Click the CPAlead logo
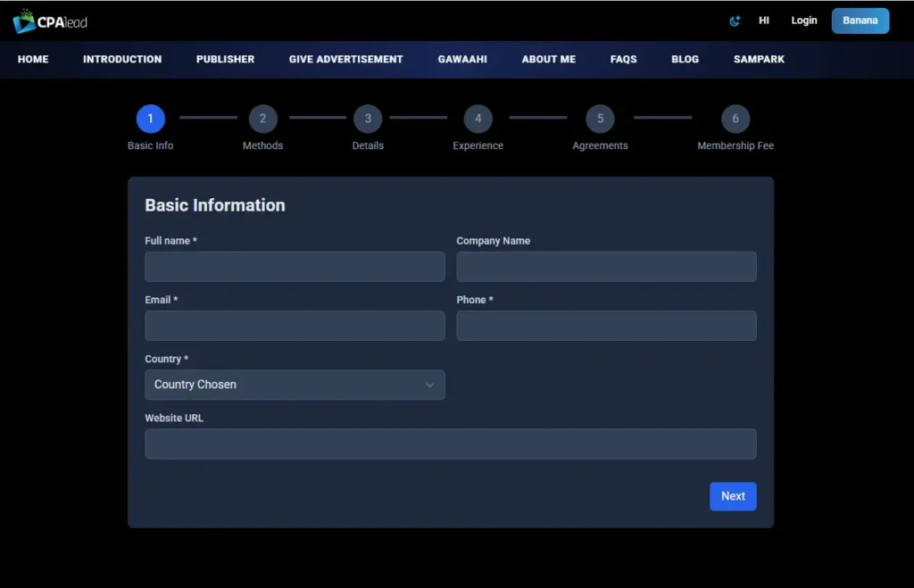 [x=50, y=21]
